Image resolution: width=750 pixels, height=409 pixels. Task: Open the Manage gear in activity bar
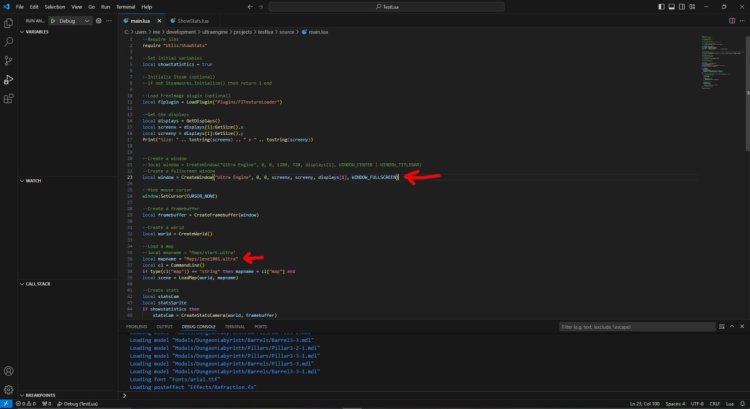8,389
